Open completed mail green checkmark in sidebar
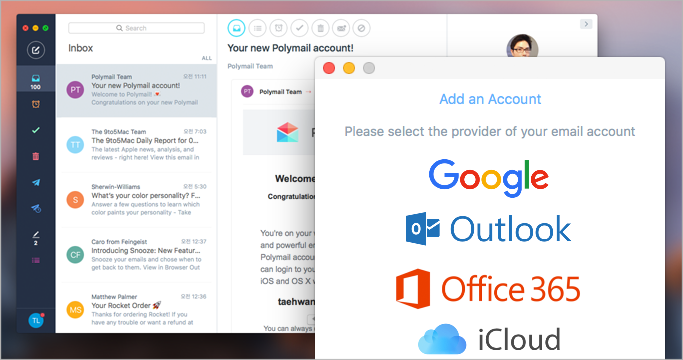Screen dimensions: 683x360 point(36,130)
